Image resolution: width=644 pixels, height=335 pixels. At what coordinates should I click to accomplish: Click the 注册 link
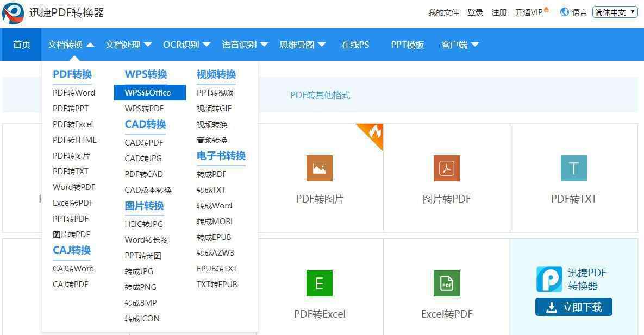point(499,12)
